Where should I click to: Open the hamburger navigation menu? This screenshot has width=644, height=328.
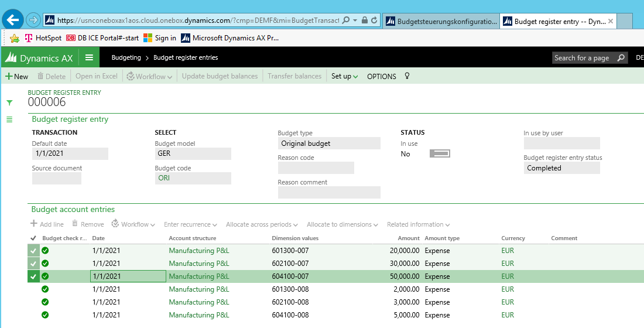(89, 57)
